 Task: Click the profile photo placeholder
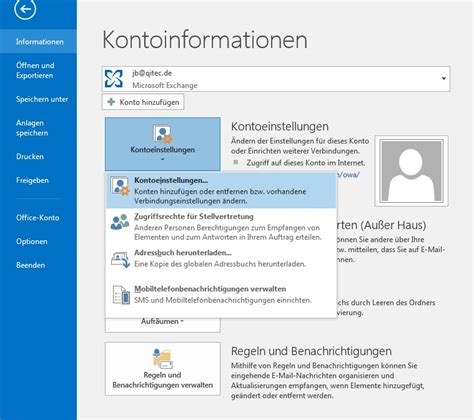pos(411,171)
